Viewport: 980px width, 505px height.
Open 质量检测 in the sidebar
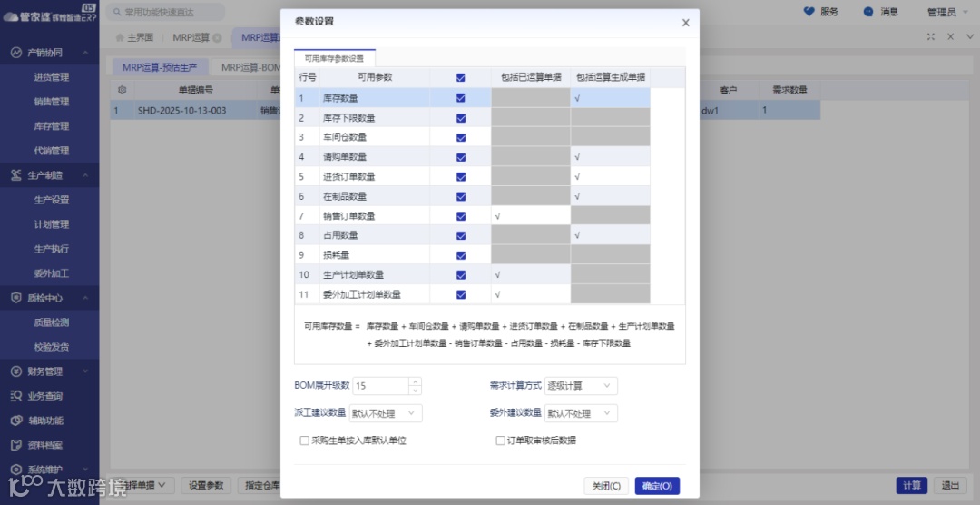point(51,323)
